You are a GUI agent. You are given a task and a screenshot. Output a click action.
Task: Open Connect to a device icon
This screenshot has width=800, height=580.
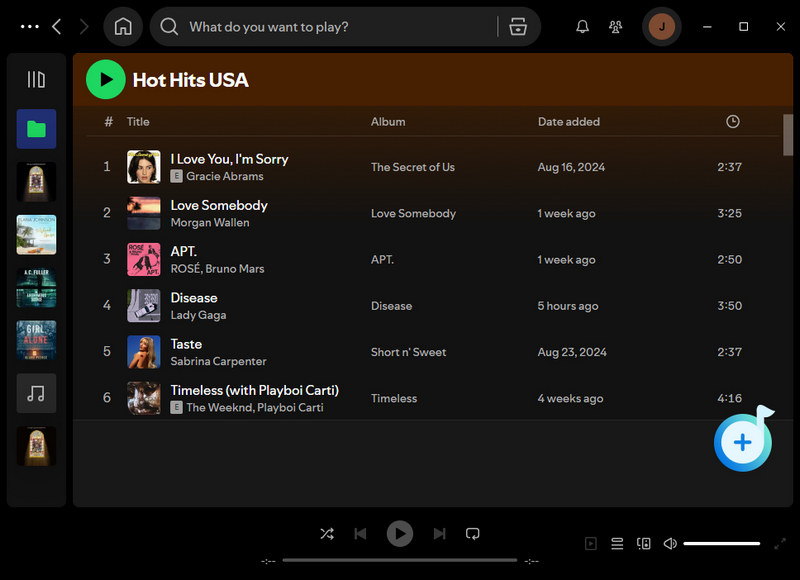pyautogui.click(x=643, y=544)
